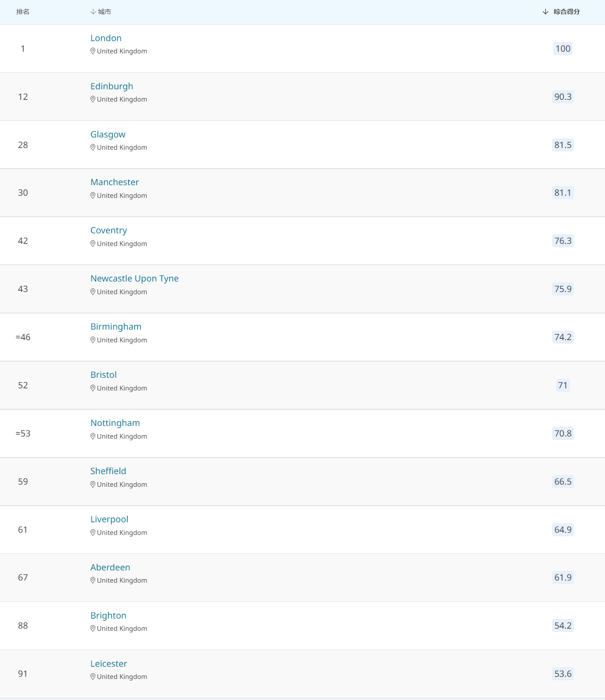Click the location pin under Glasgow
Screen dimensions: 605x700
coord(93,148)
